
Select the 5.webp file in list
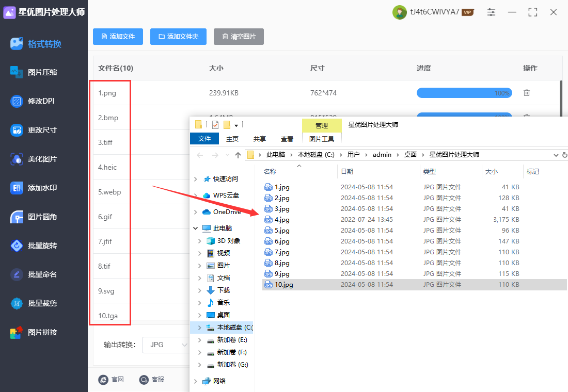tap(109, 192)
